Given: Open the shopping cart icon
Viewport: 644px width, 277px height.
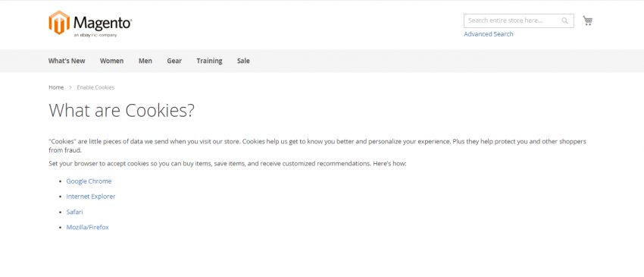Looking at the screenshot, I should [587, 20].
